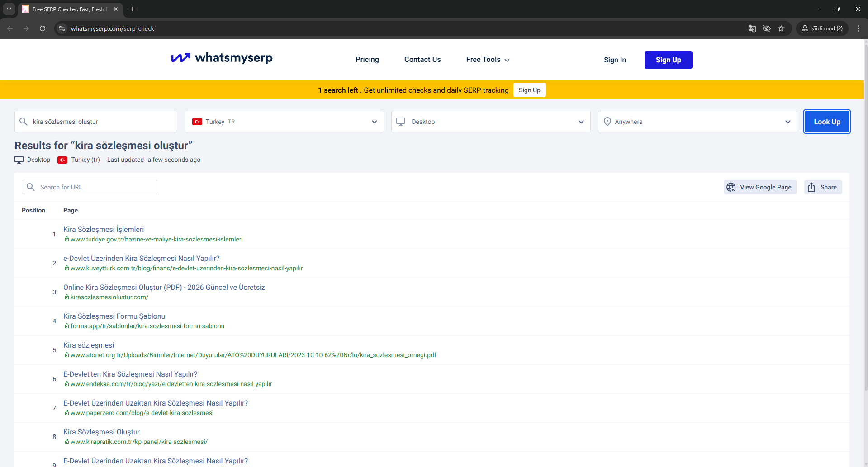Screen dimensions: 868x467
Task: Open e-Devlet Üzerinden Kira Sözleşmesi Nasıl Yapılır result
Action: tap(142, 259)
